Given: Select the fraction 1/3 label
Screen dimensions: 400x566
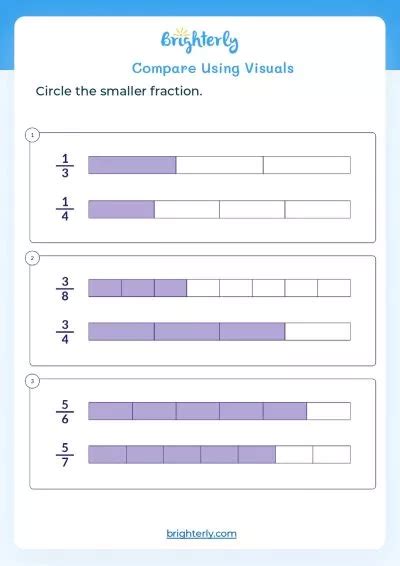Looking at the screenshot, I should pyautogui.click(x=65, y=166).
